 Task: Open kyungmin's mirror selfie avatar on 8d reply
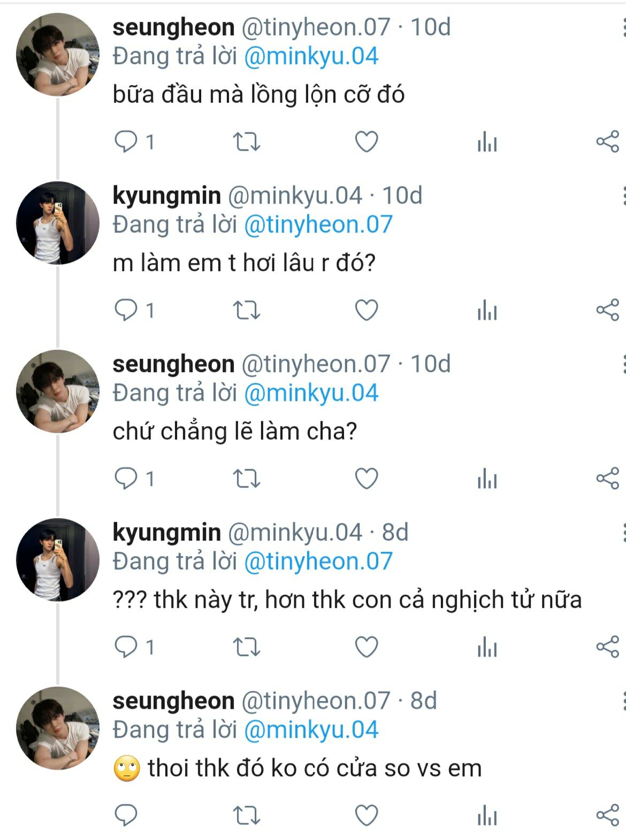(58, 560)
